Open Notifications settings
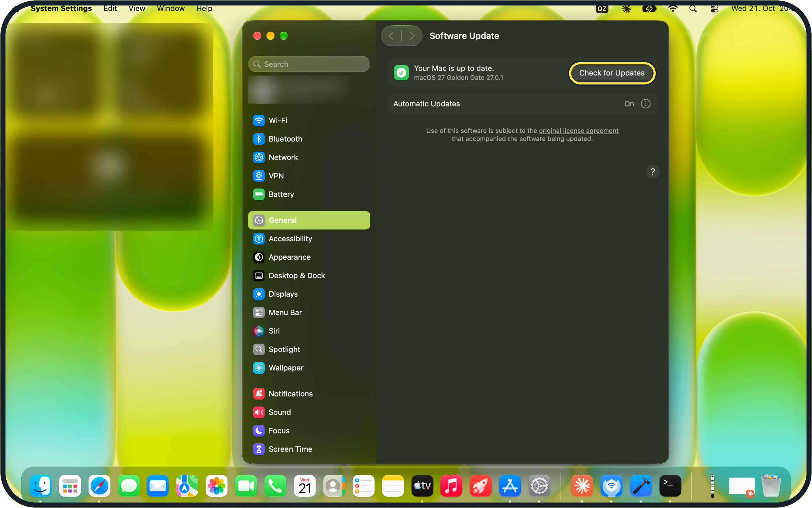The image size is (812, 508). 309,394
